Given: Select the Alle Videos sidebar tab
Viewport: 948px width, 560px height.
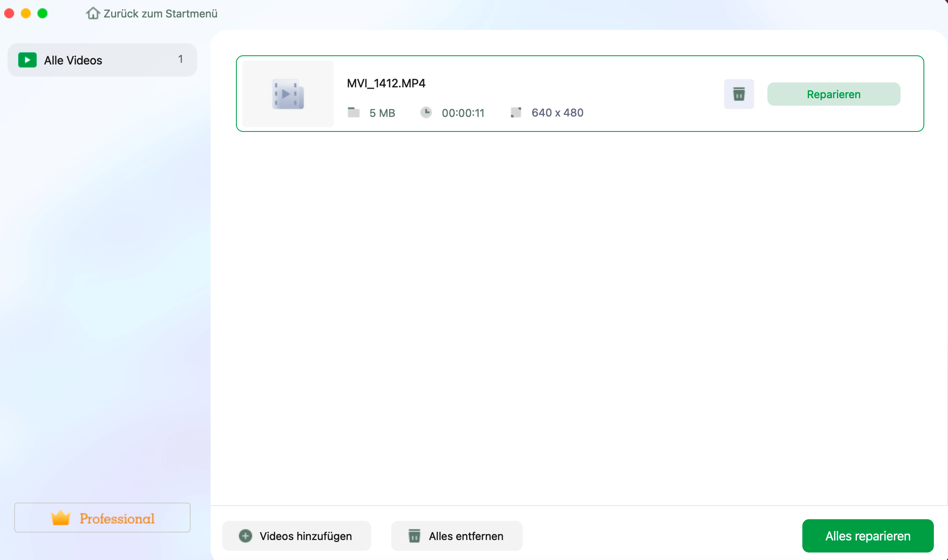Looking at the screenshot, I should [x=102, y=60].
